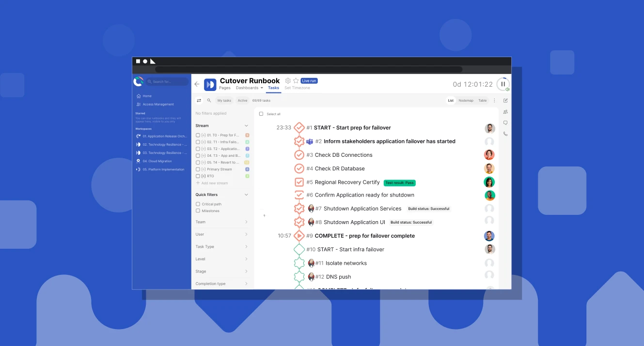Switch to the Pages tab
This screenshot has height=346, width=644.
point(225,88)
